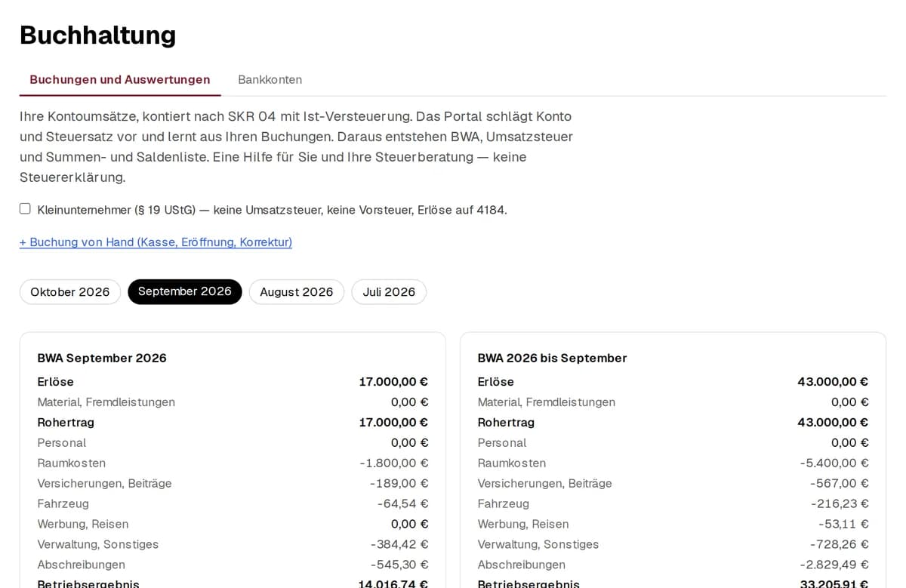Click the Fahrzeug amount -64,54 €
The image size is (906, 588).
(x=403, y=503)
